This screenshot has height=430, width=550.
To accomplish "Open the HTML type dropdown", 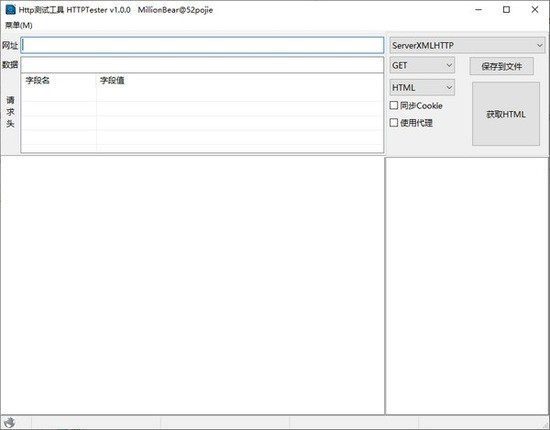I will (x=422, y=87).
